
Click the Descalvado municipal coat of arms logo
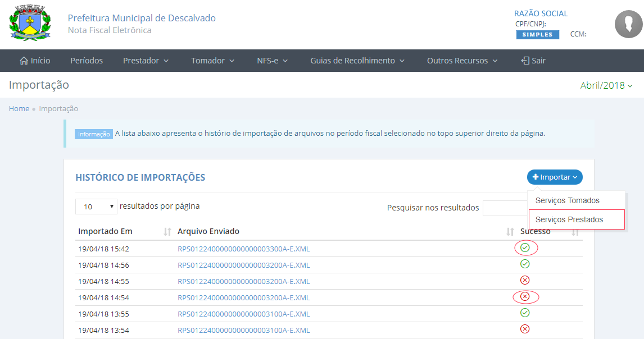click(30, 24)
